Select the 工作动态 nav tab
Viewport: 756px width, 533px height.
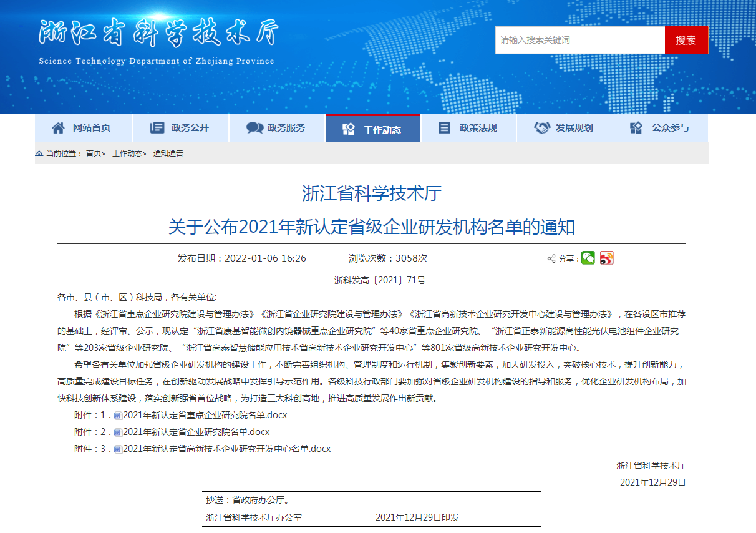coord(373,128)
